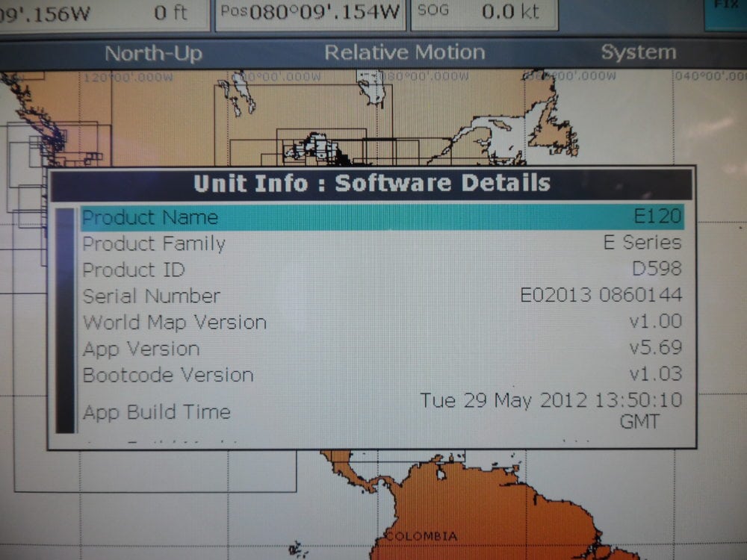747x560 pixels.
Task: Select the Bootcode Version row label
Action: click(x=167, y=376)
